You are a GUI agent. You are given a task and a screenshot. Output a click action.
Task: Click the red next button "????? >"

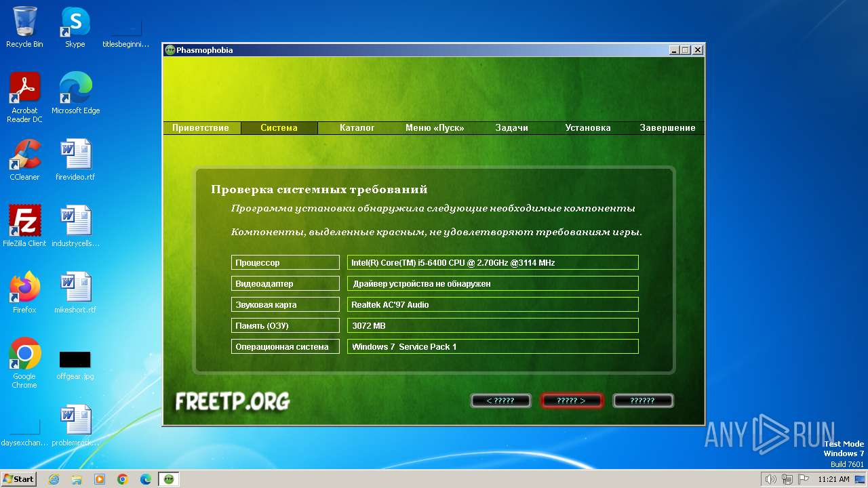pos(571,401)
